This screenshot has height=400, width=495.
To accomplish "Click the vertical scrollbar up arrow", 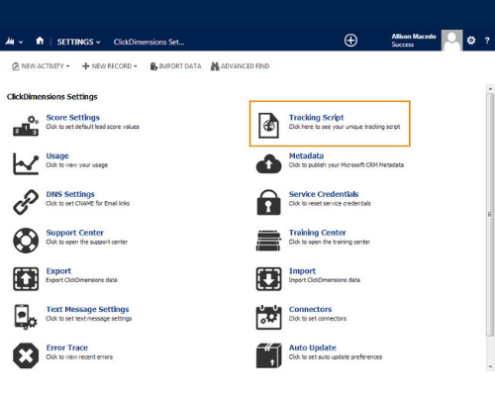I will (x=490, y=89).
